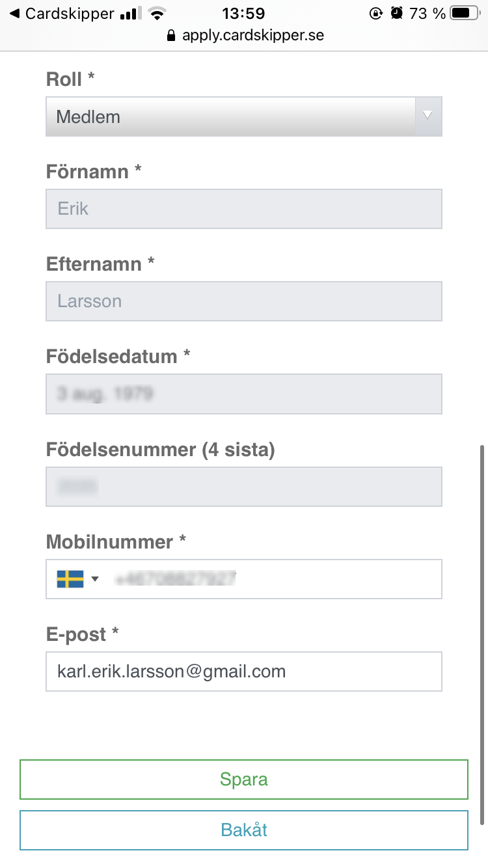Go back using the Bakåt button
The image size is (488, 868).
coord(244,830)
